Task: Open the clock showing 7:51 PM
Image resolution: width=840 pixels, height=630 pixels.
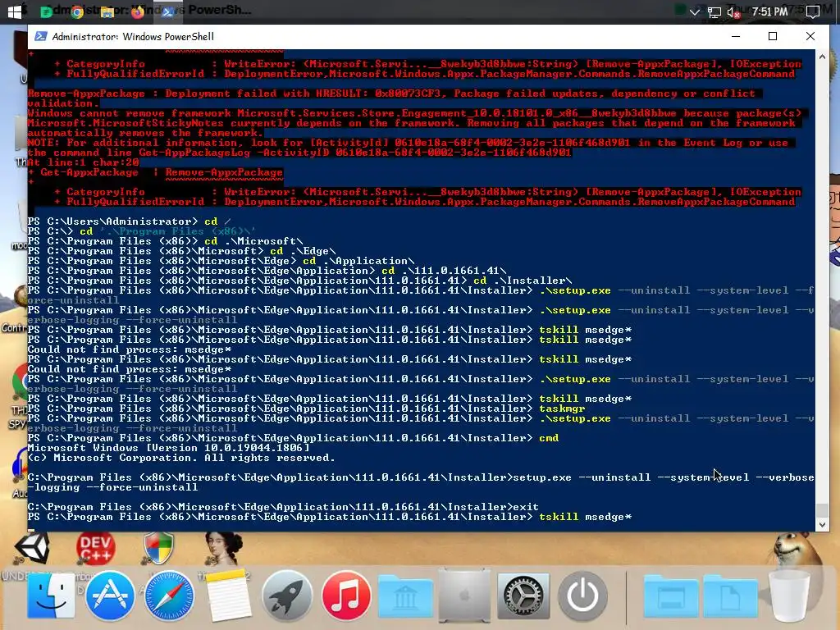Action: [769, 11]
